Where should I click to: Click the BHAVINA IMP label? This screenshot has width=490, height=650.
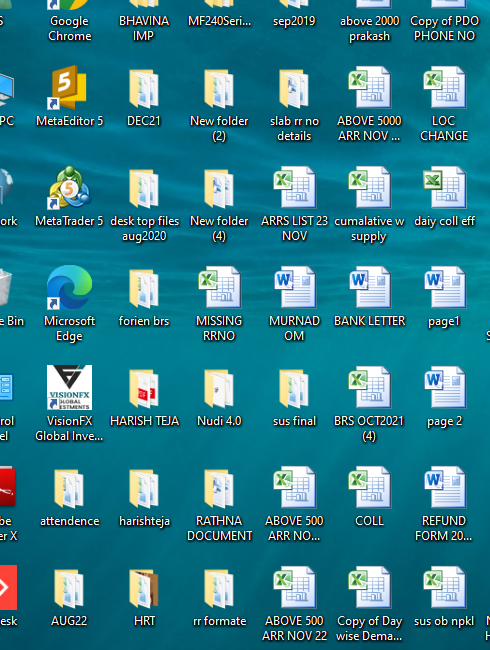[144, 28]
